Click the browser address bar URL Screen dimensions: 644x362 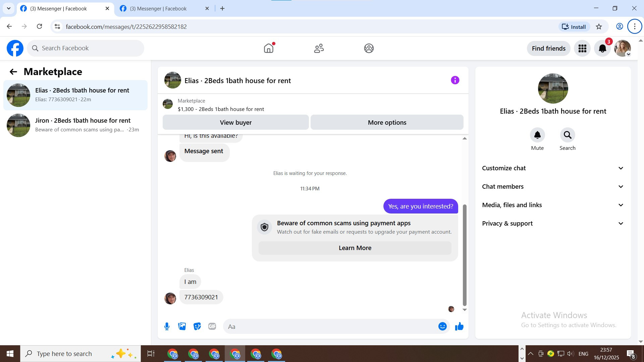(126, 27)
